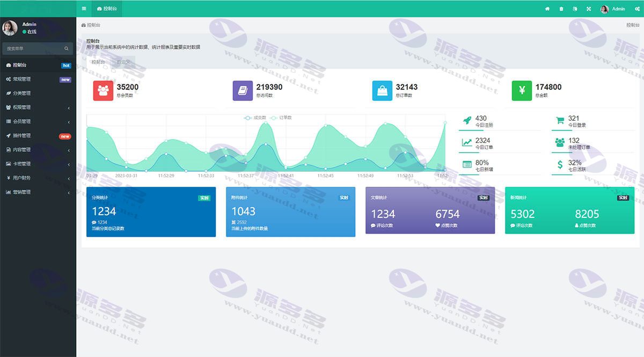Click the dashboard icon in the breadcrumb
Screen dimensions: 644x357
click(x=83, y=25)
